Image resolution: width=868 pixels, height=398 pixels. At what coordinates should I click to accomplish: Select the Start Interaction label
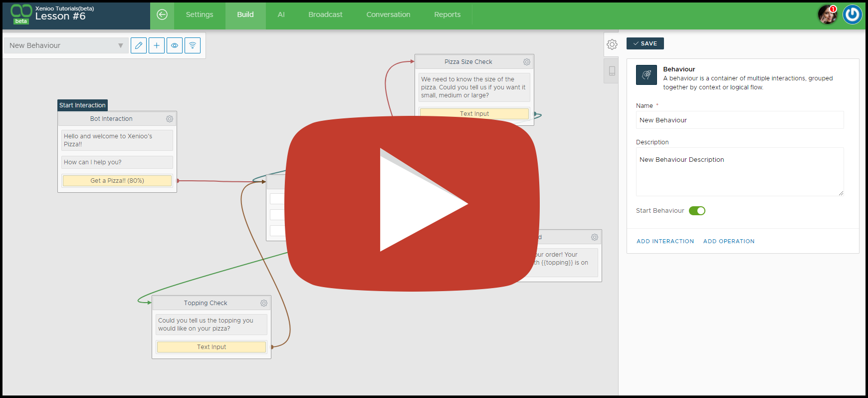point(82,105)
